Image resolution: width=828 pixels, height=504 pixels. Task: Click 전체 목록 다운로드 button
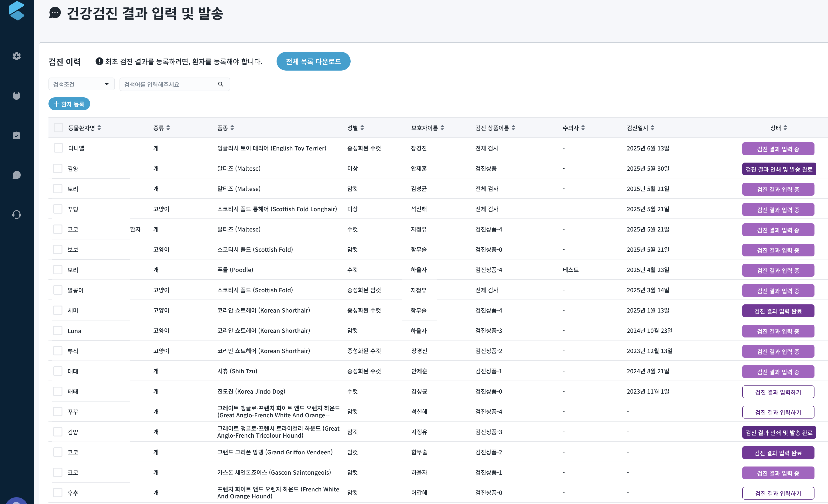tap(313, 61)
